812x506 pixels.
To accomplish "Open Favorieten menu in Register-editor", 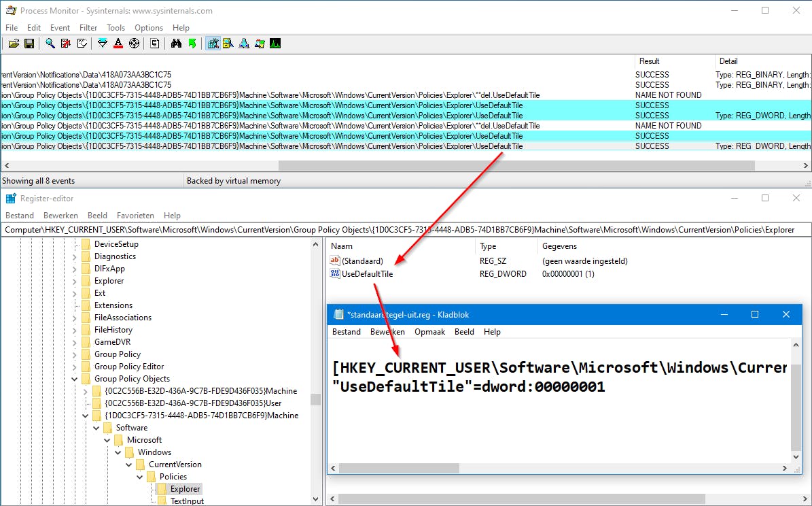I will [135, 216].
